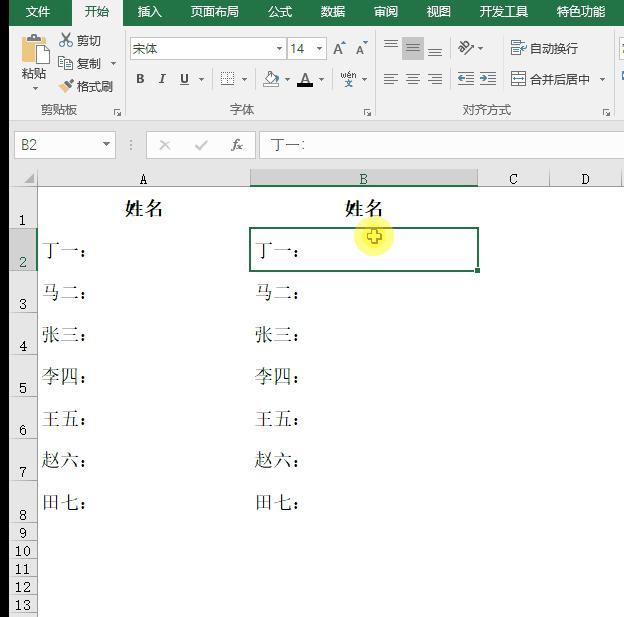
Task: Increase font size with large A
Action: (x=339, y=49)
